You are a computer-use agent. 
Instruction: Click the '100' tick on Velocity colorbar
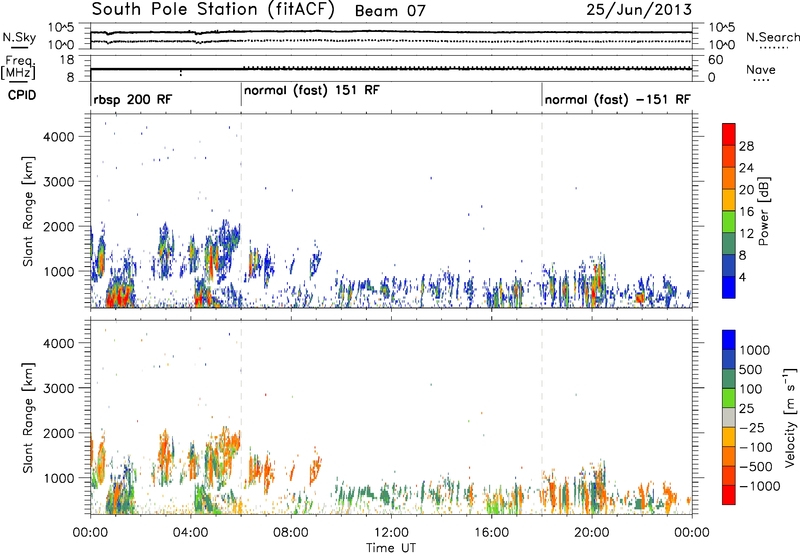click(x=751, y=389)
